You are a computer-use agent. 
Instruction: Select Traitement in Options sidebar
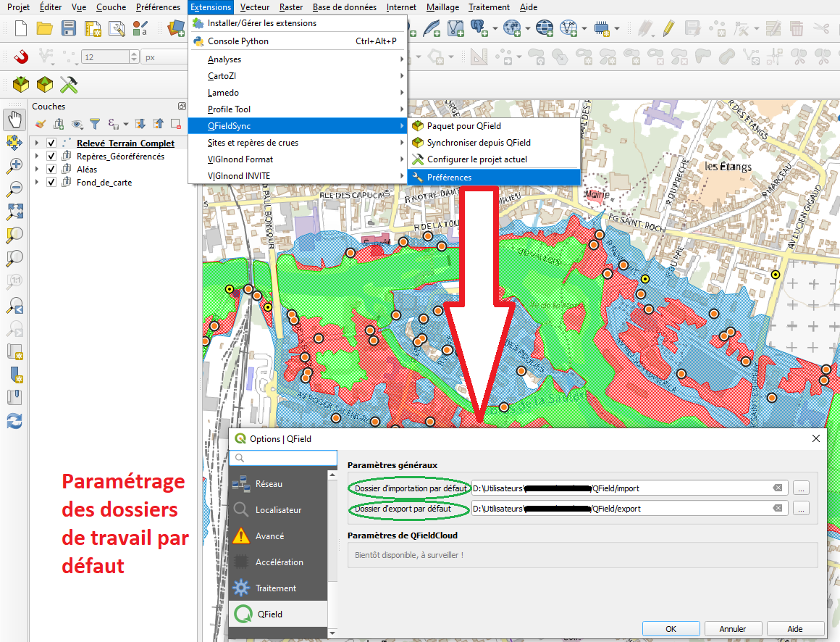[278, 588]
